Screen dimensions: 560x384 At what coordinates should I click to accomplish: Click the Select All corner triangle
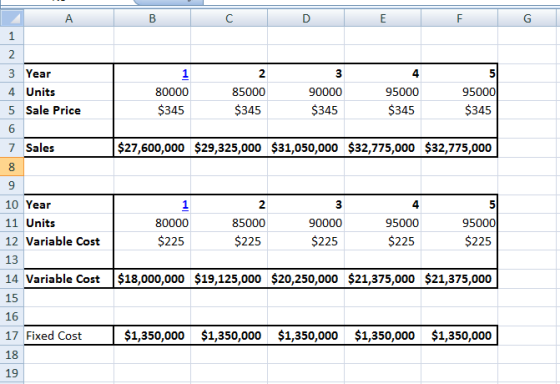(12, 18)
